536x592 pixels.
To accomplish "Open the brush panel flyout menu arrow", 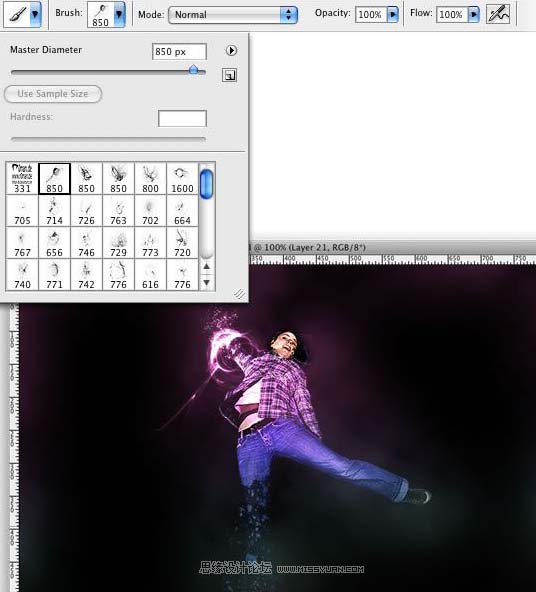I will 231,50.
